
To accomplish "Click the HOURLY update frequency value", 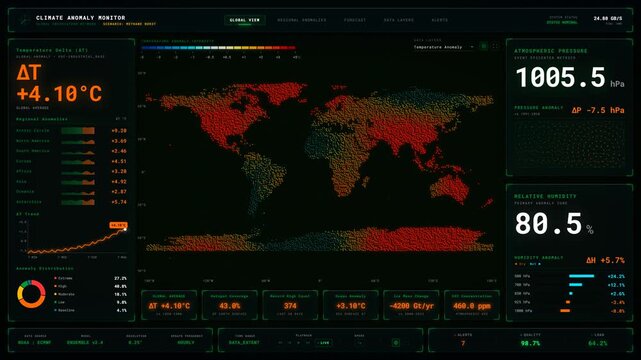I will [186, 342].
